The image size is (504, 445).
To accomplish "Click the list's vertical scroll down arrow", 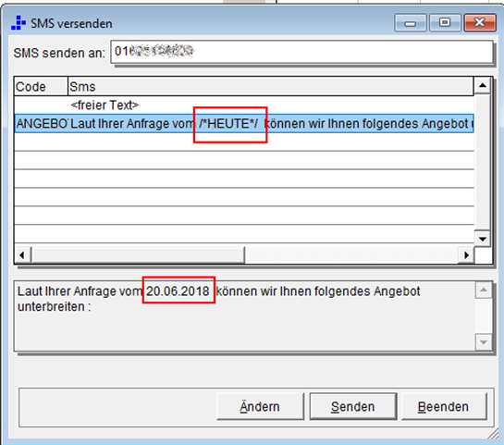I will click(482, 239).
